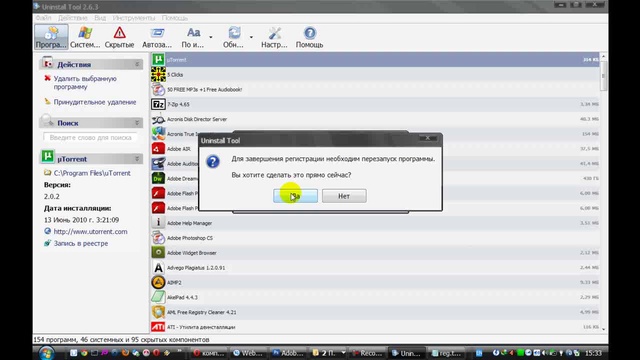The image size is (640, 360).
Task: Show Скрытые hidden components
Action: pyautogui.click(x=119, y=37)
